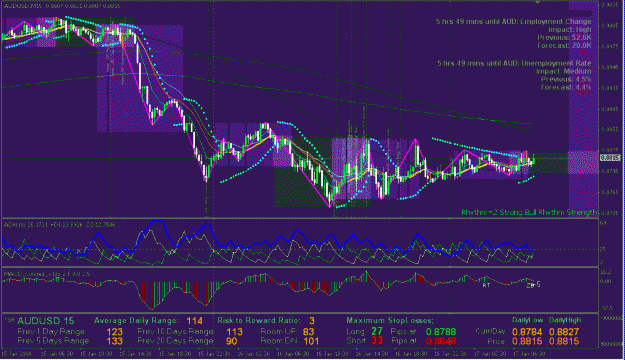
Task: Click the green price level 0.8786
Action: pyautogui.click(x=440, y=332)
